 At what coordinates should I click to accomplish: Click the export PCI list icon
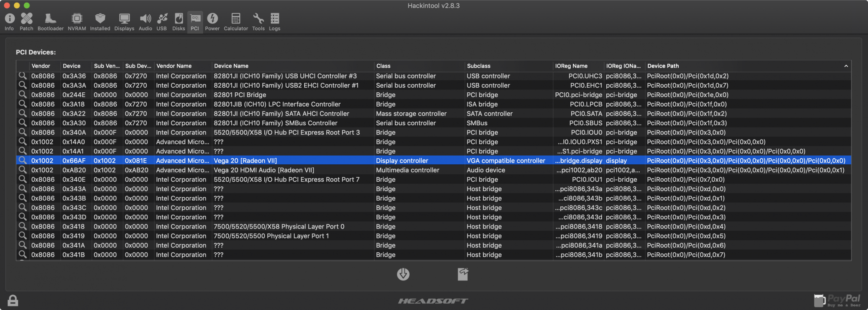click(463, 274)
